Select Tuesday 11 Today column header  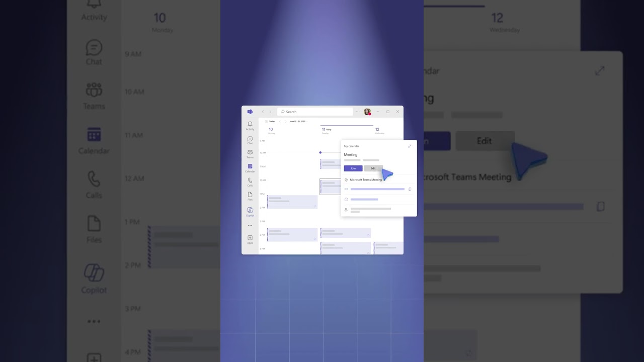click(x=327, y=131)
